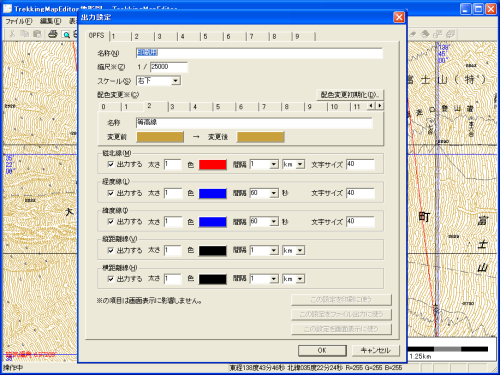Open 横距離線 間隔 value dropdown
500x375 pixels.
(274, 279)
